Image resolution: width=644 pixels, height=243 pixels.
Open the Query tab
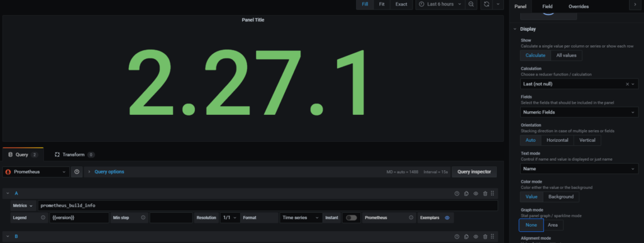click(x=23, y=154)
